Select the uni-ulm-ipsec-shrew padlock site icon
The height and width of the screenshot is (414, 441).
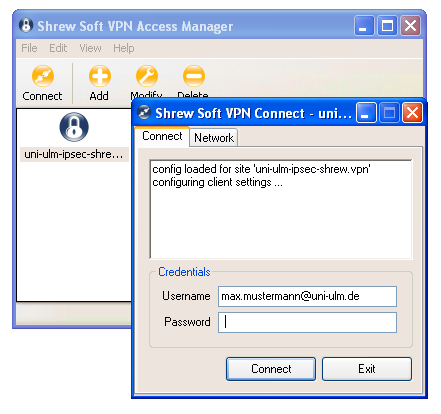[x=74, y=127]
